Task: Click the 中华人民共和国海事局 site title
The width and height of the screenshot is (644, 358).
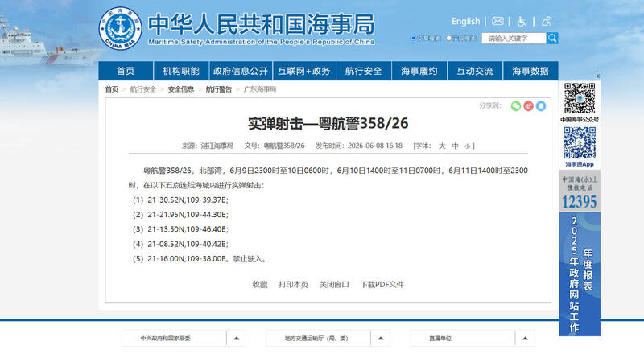Action: (261, 24)
